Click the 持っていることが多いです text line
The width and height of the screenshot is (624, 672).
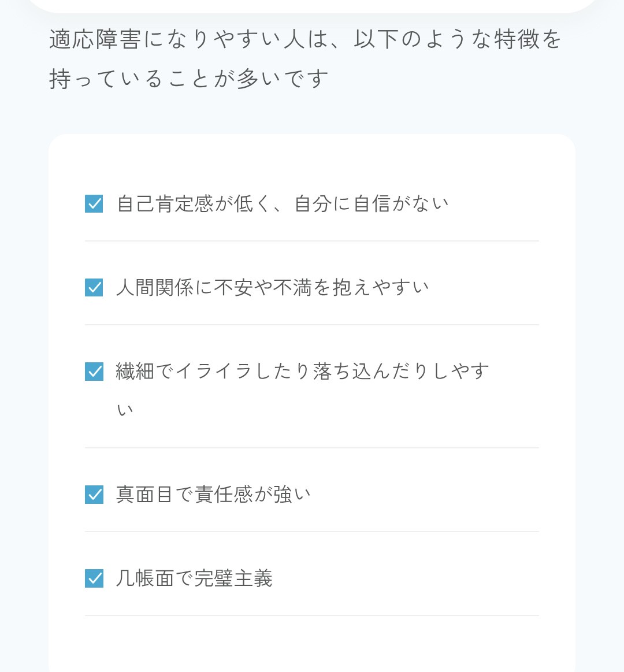[x=189, y=79]
